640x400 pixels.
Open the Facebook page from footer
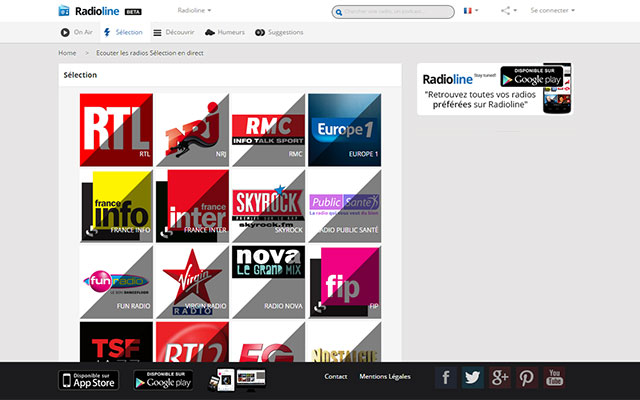click(446, 378)
